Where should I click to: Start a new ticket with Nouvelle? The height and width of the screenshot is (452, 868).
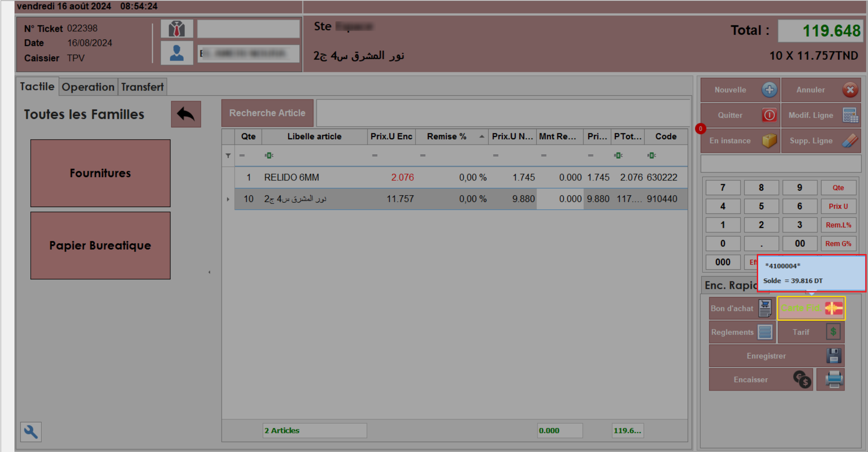(x=740, y=89)
